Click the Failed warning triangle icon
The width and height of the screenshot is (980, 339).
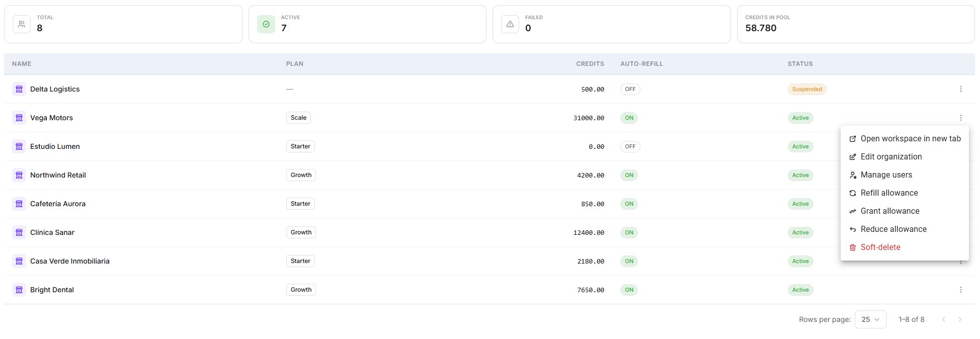click(x=510, y=24)
